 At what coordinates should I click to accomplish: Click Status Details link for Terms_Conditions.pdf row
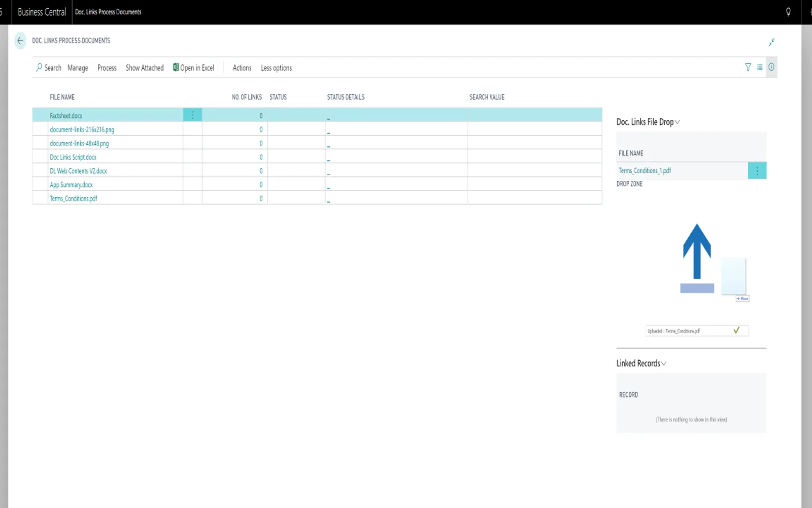(x=329, y=201)
